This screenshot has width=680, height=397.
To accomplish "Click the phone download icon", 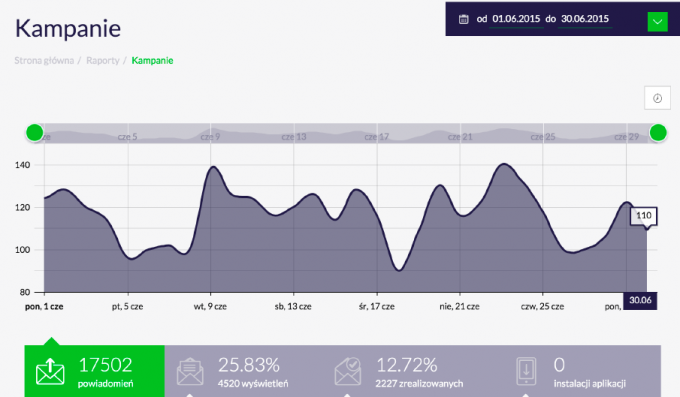I will (x=526, y=371).
